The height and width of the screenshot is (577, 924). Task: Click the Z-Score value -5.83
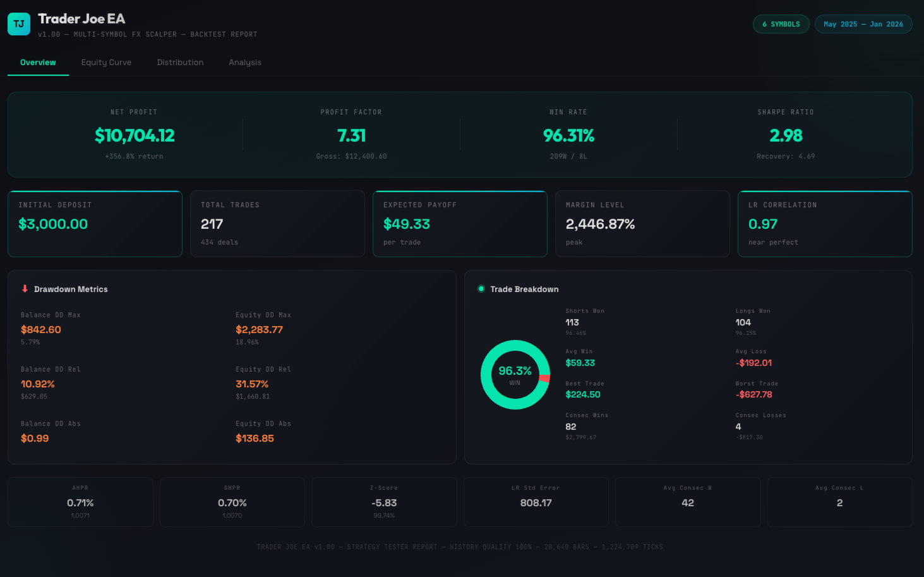coord(384,502)
